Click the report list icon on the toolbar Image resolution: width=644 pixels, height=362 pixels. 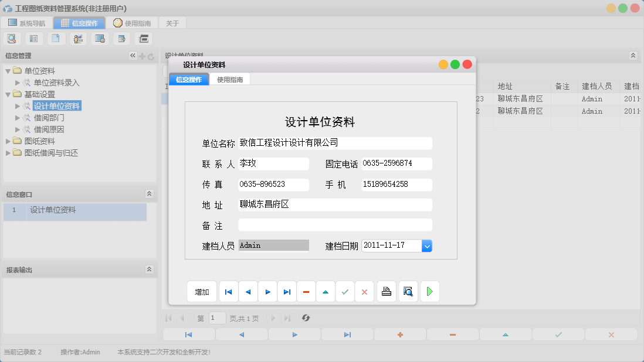click(33, 38)
